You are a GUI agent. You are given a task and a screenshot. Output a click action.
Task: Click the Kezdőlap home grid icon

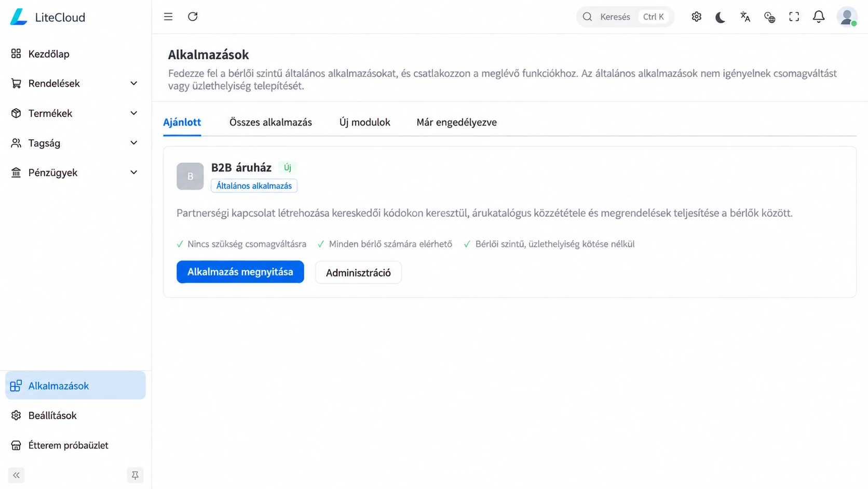(x=16, y=54)
